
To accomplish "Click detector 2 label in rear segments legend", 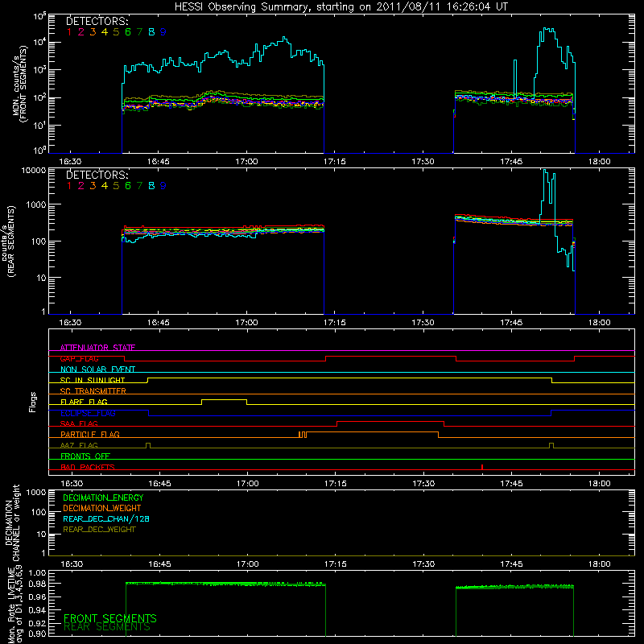I will pos(81,186).
